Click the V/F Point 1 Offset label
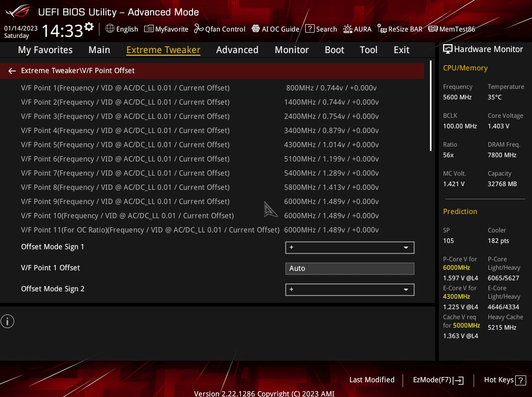Viewport: 532px width, 397px height. (x=50, y=268)
